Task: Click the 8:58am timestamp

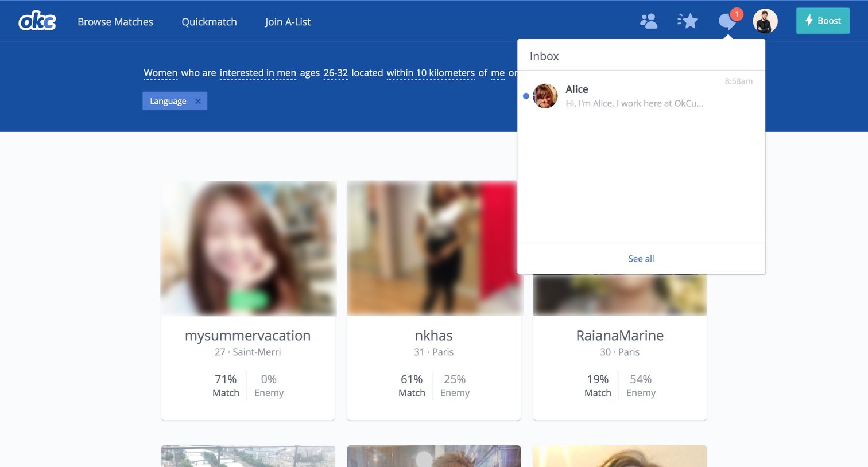Action: [738, 81]
